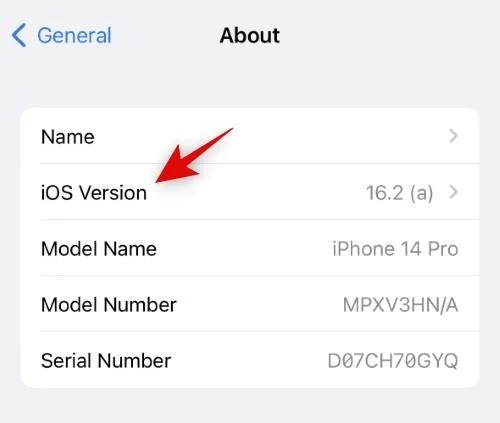The height and width of the screenshot is (423, 500).
Task: Tap the Serial Number label
Action: (x=106, y=361)
